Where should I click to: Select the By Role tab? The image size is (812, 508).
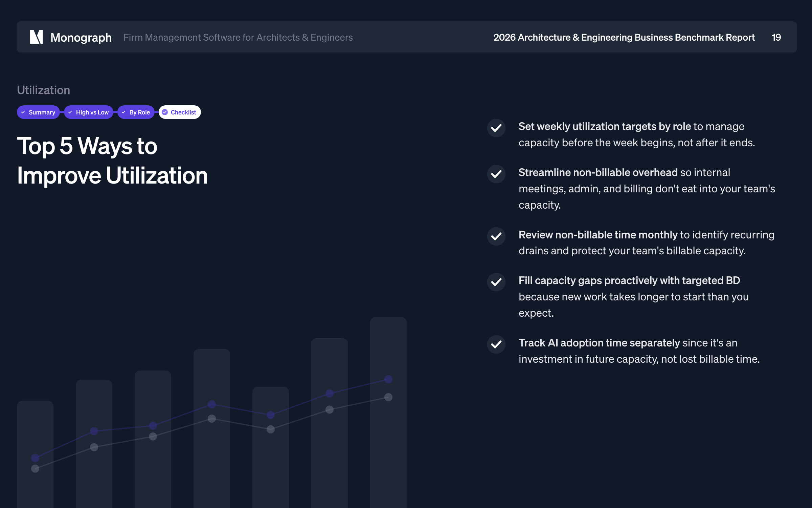(136, 112)
